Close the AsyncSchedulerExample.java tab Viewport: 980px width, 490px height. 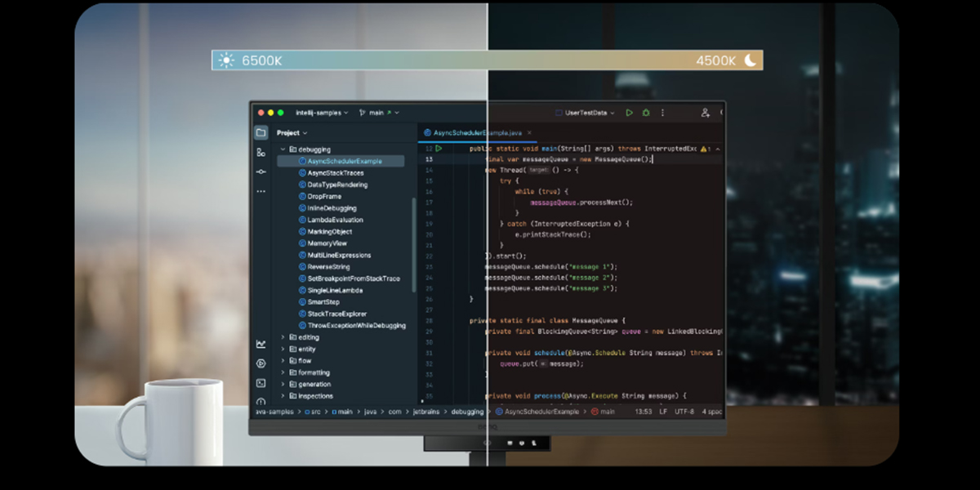(x=529, y=132)
